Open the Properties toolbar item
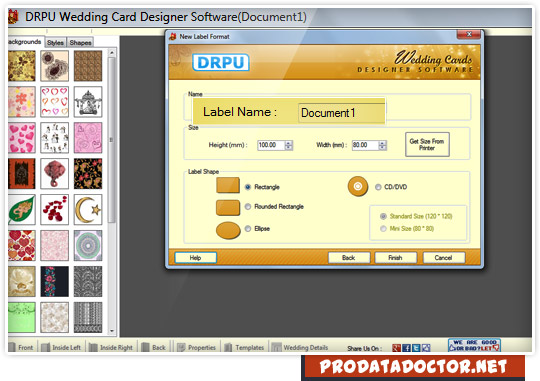Image resolution: width=540 pixels, height=381 pixels. pyautogui.click(x=197, y=347)
